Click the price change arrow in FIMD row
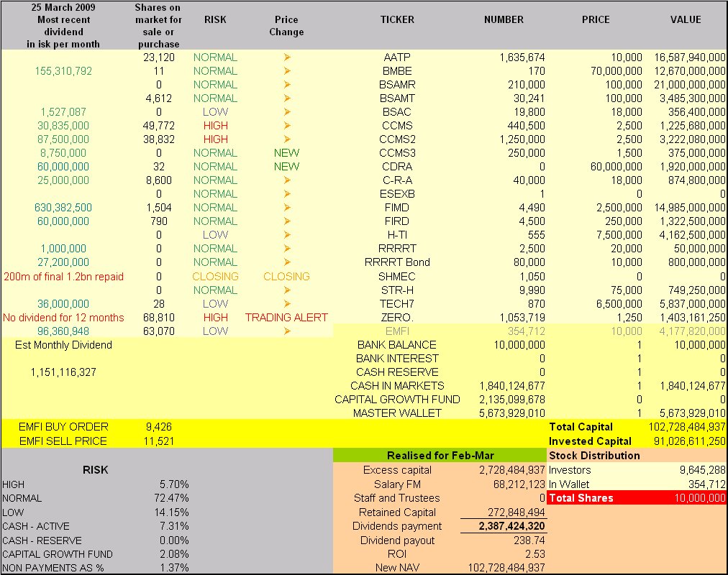Screen dimensions: 728x575 [287, 207]
